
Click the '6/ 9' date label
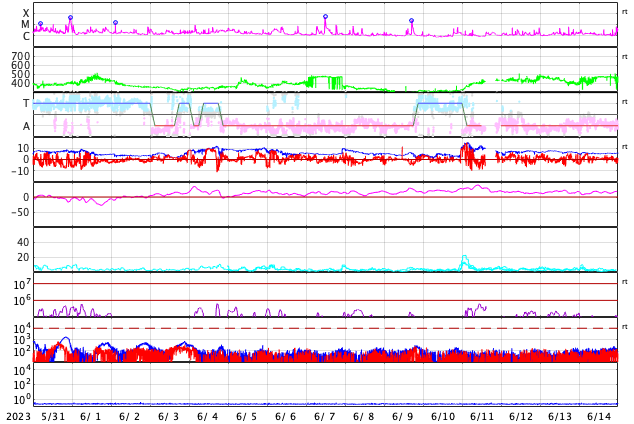click(x=402, y=417)
